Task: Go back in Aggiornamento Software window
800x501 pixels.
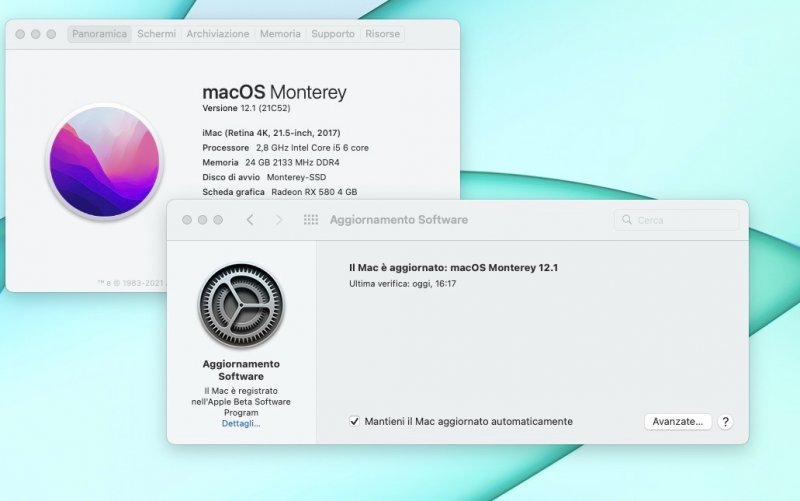Action: click(250, 220)
